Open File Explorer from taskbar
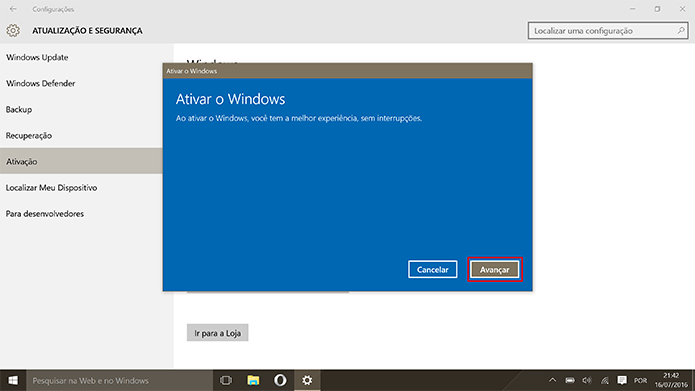 [x=253, y=380]
